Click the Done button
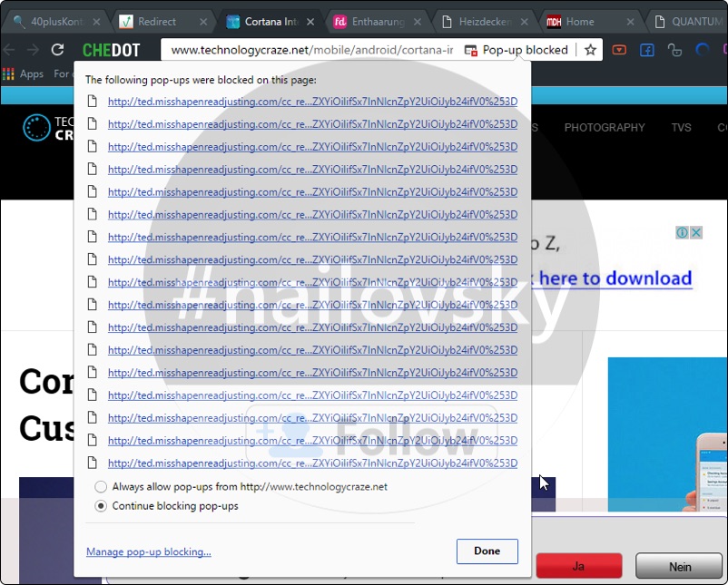The image size is (728, 585). click(x=487, y=551)
